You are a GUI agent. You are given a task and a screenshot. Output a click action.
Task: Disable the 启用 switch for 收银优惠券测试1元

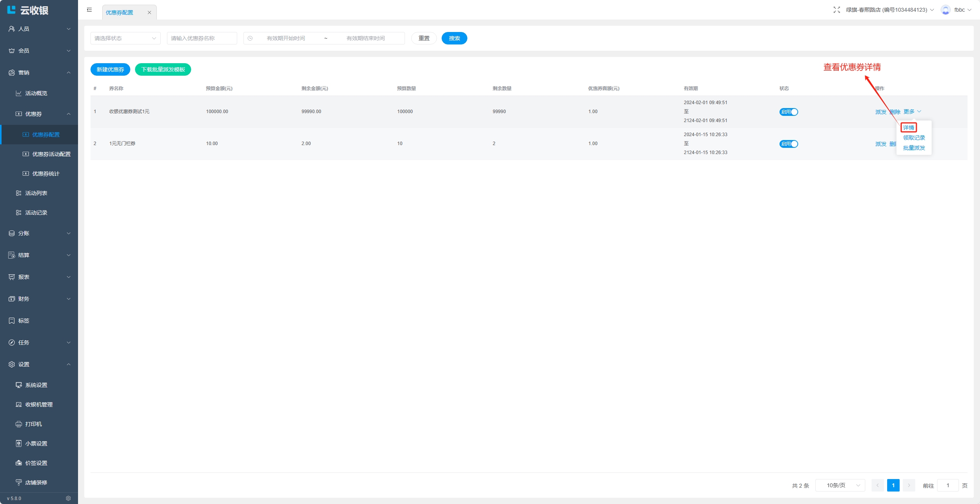(788, 112)
